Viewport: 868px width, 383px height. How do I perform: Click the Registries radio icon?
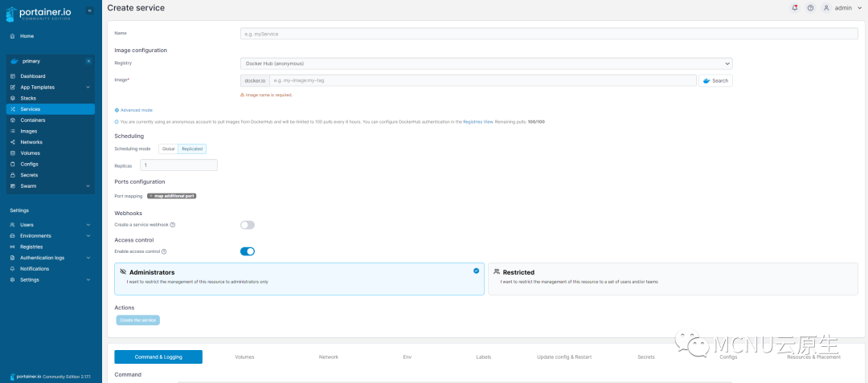tap(12, 247)
